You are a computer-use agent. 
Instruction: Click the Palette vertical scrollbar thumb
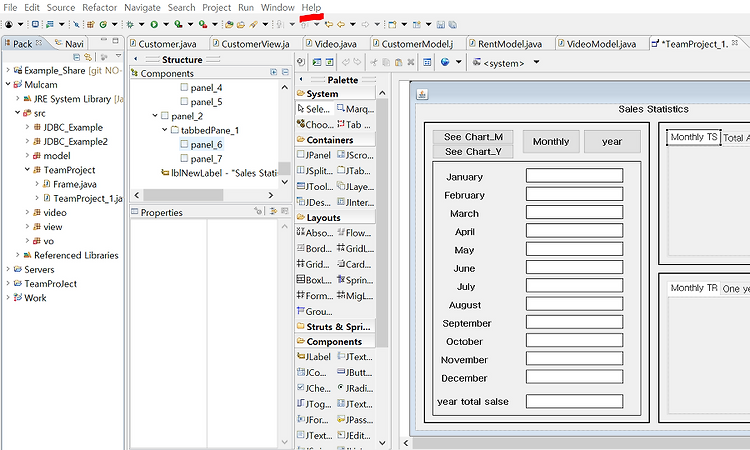382,222
